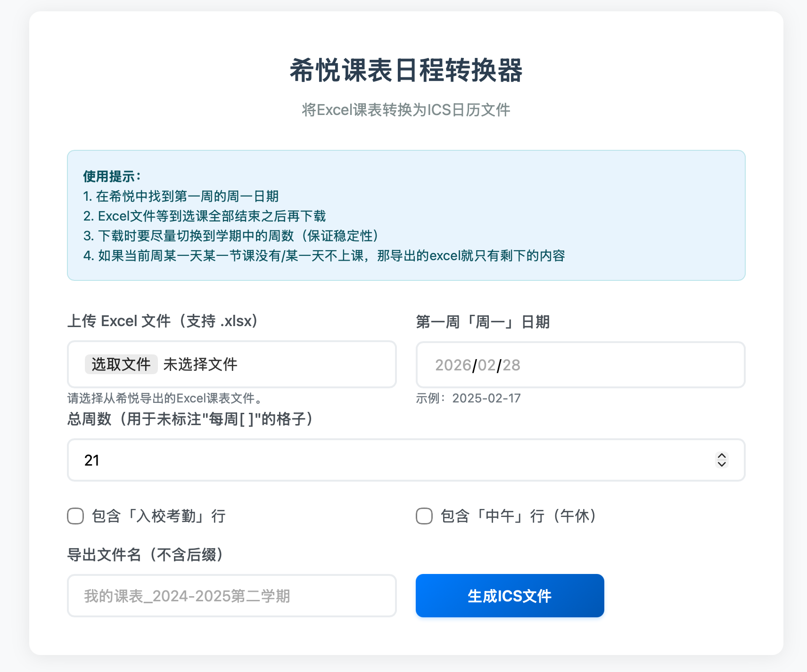Click the 希悦课表日程转换器 page title
Screen dimensions: 807x672
(406, 71)
